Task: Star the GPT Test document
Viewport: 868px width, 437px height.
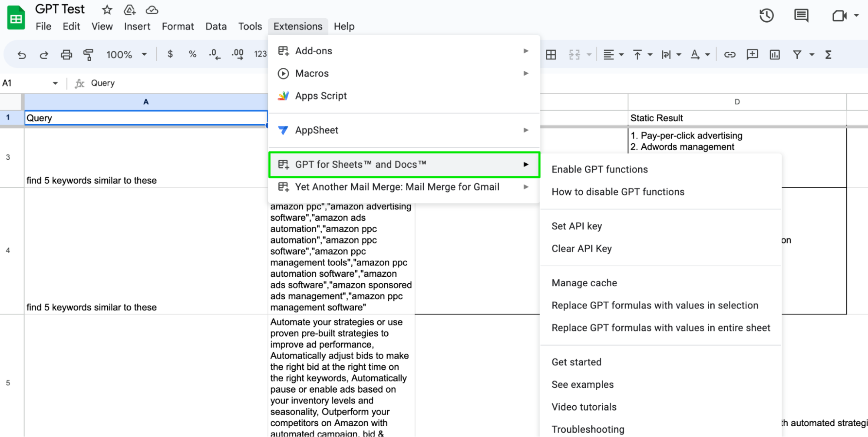Action: click(x=107, y=10)
